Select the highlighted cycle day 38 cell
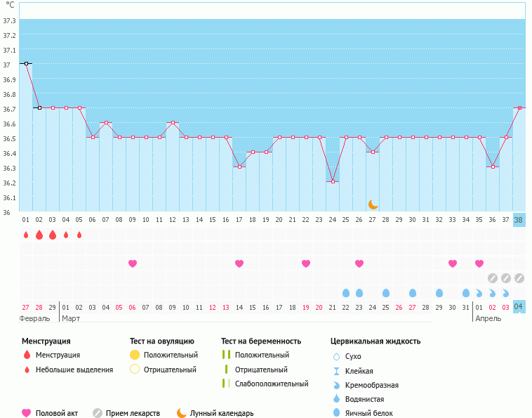 pos(519,219)
